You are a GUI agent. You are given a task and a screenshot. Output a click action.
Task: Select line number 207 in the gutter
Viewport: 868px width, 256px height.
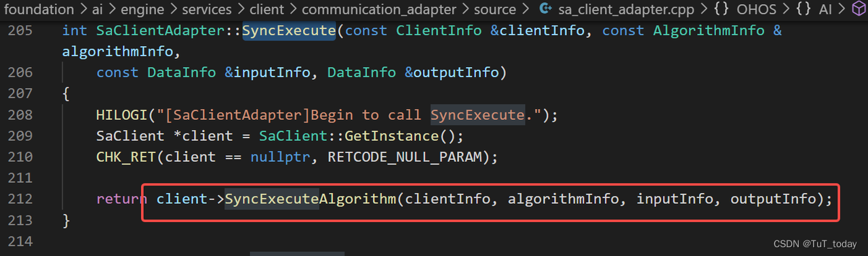pyautogui.click(x=20, y=93)
